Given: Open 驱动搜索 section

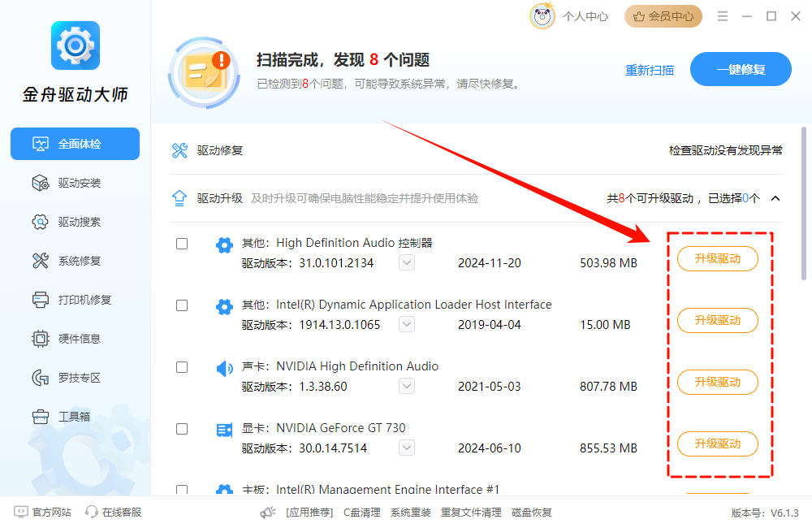Looking at the screenshot, I should pyautogui.click(x=75, y=222).
